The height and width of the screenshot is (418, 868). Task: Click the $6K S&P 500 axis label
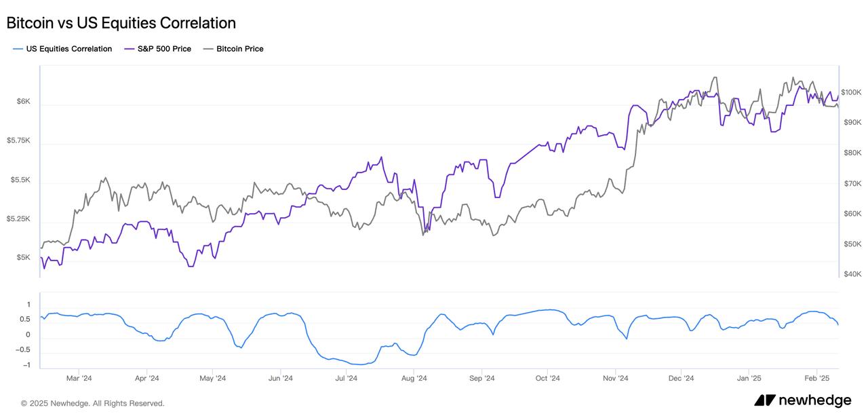tap(24, 102)
